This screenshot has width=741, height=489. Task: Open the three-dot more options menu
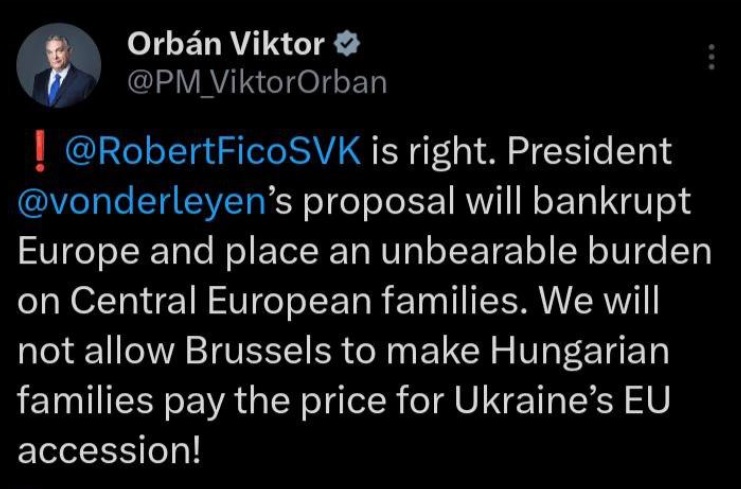pyautogui.click(x=712, y=57)
